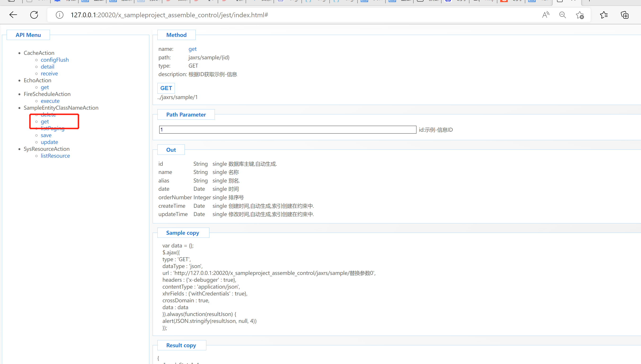Click the get method name link
Image resolution: width=641 pixels, height=364 pixels.
click(192, 49)
